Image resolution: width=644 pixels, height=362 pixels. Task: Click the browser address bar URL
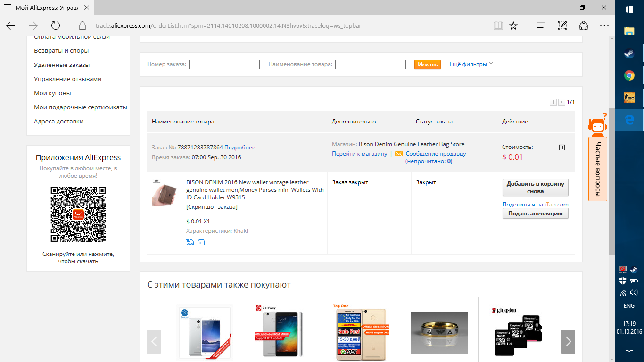pyautogui.click(x=228, y=26)
